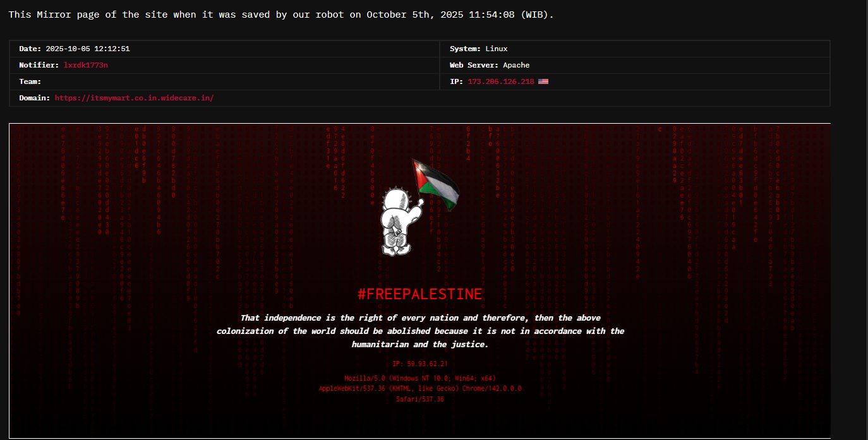Click the System: Linux cell
The height and width of the screenshot is (440, 868).
click(634, 49)
